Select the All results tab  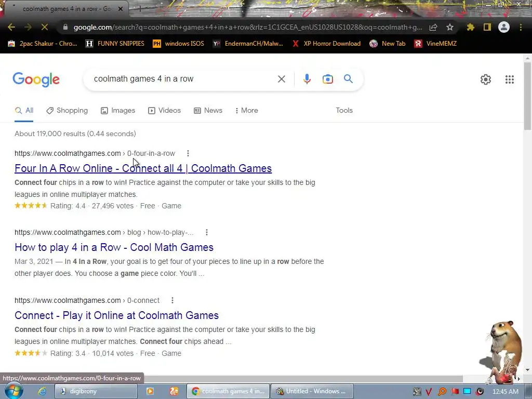(x=24, y=110)
